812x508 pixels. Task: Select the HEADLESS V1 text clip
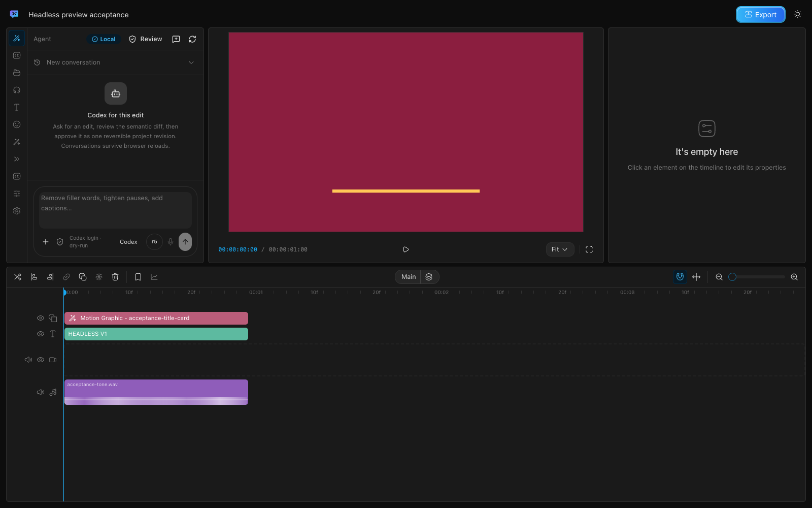[x=156, y=334]
